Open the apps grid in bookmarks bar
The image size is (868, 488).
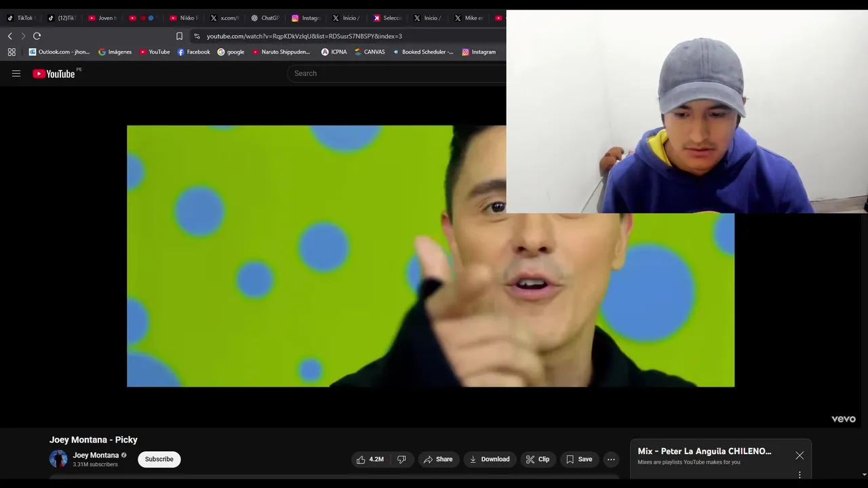click(x=12, y=52)
